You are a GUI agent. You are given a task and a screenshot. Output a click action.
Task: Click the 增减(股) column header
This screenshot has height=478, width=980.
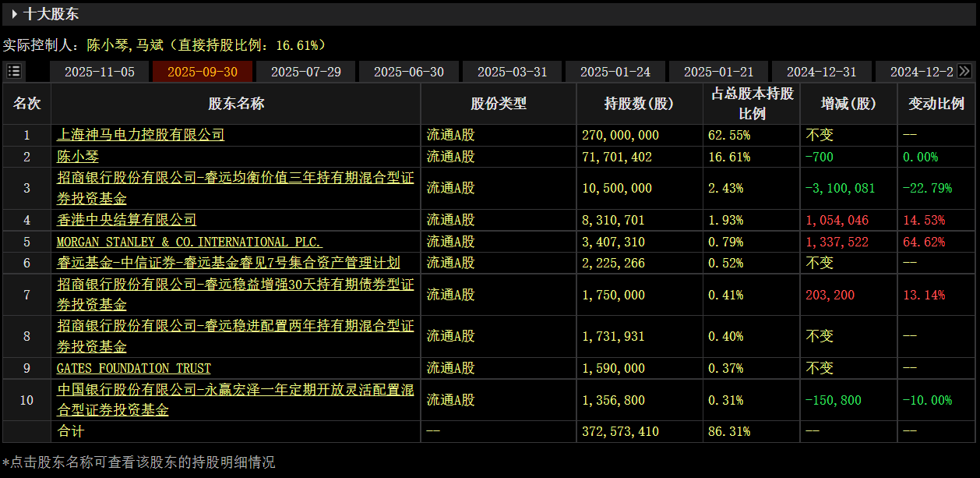[x=848, y=104]
